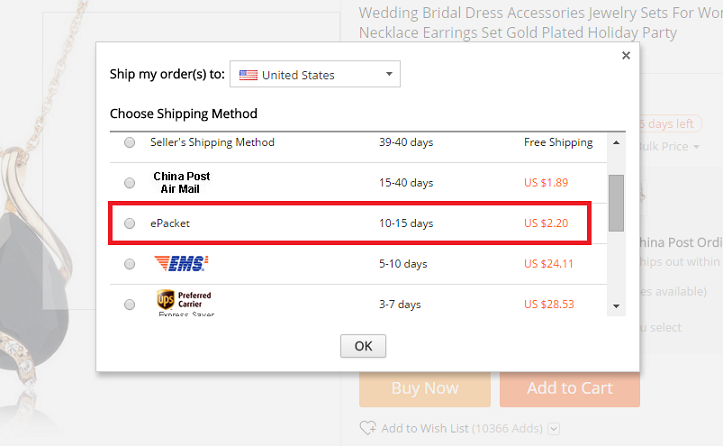Viewport: 723px width, 446px height.
Task: Click the EMS carrier logo
Action: tap(181, 264)
